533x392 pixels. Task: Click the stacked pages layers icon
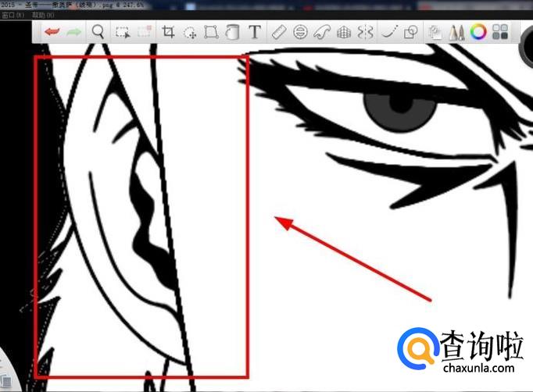coord(435,33)
